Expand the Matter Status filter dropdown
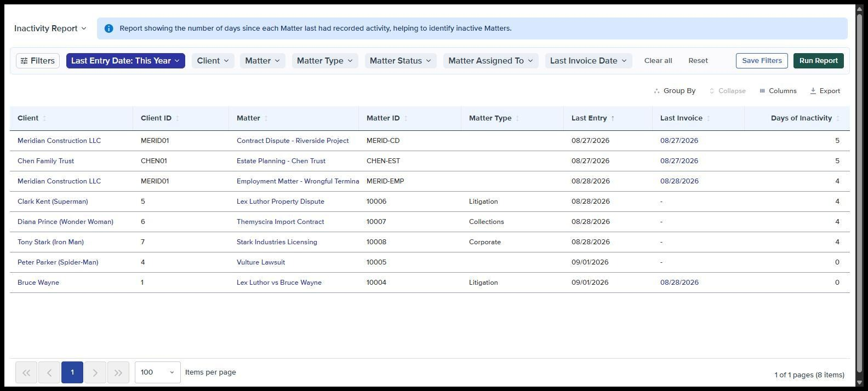The width and height of the screenshot is (868, 391). coord(401,61)
